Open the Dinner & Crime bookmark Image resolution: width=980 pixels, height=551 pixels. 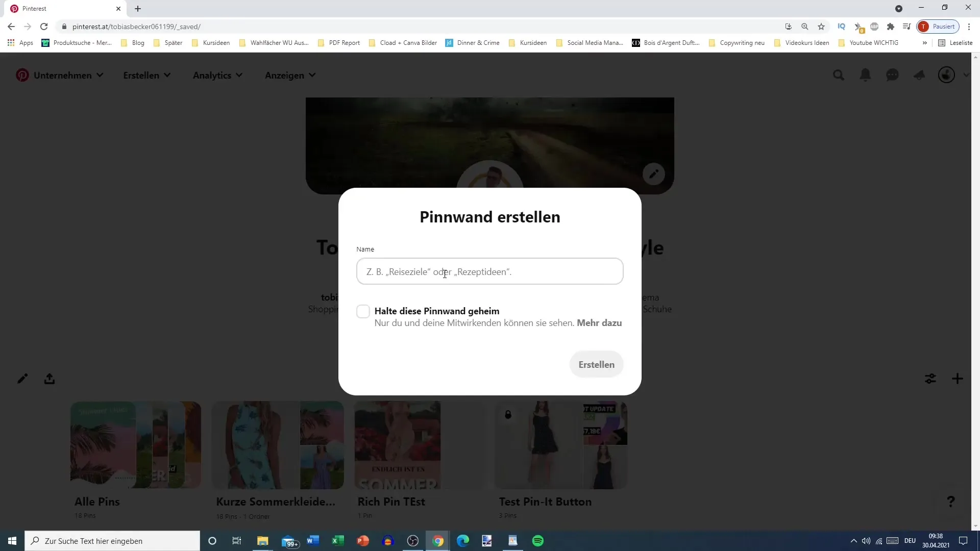coord(473,43)
